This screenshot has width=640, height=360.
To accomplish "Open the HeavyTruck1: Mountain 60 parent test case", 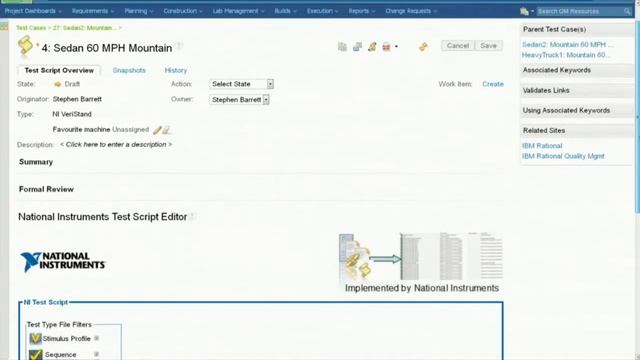I will [x=566, y=55].
